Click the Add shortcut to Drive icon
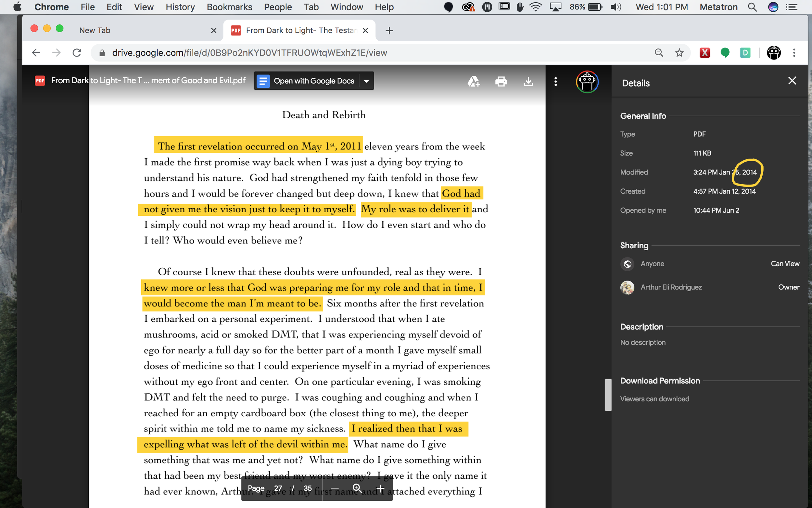 [x=474, y=81]
